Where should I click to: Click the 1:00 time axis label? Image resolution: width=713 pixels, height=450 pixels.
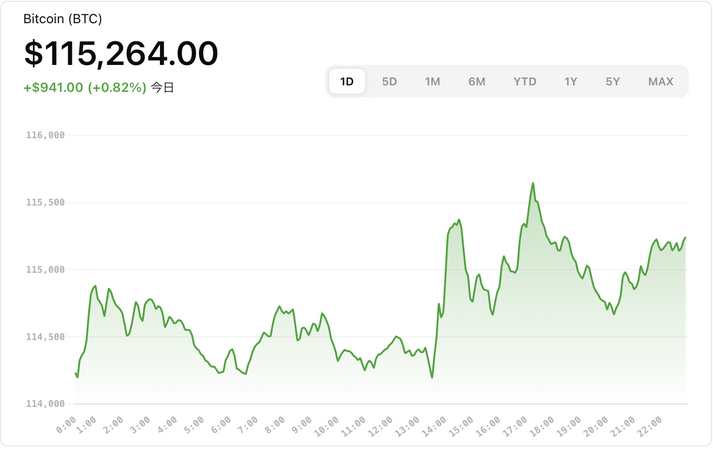pos(87,425)
